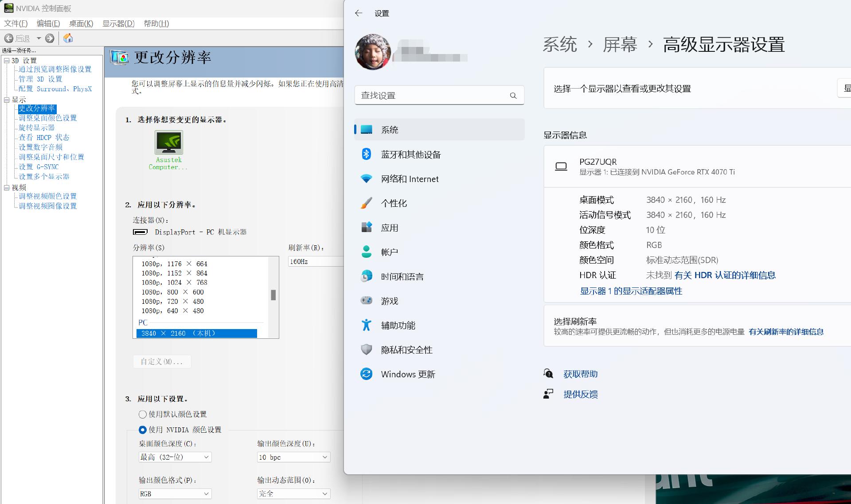Viewport: 851px width, 504px height.
Task: Open the 输出颜色格式 RGB dropdown
Action: click(175, 493)
